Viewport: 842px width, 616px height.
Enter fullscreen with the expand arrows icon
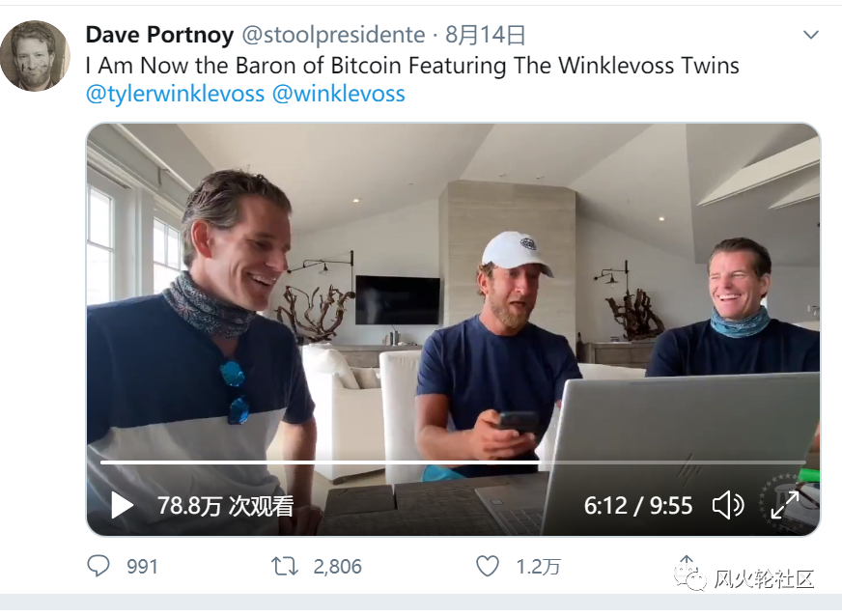[x=784, y=504]
